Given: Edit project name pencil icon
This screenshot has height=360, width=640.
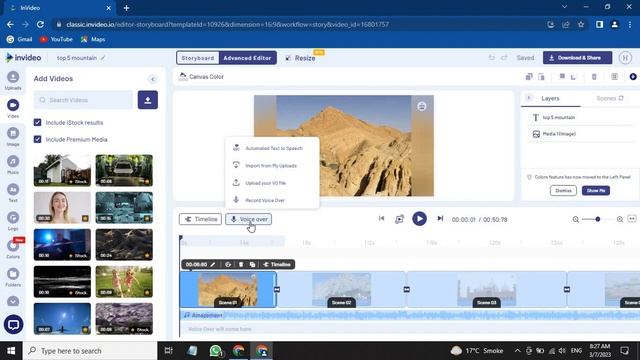Looking at the screenshot, I should click(x=103, y=58).
